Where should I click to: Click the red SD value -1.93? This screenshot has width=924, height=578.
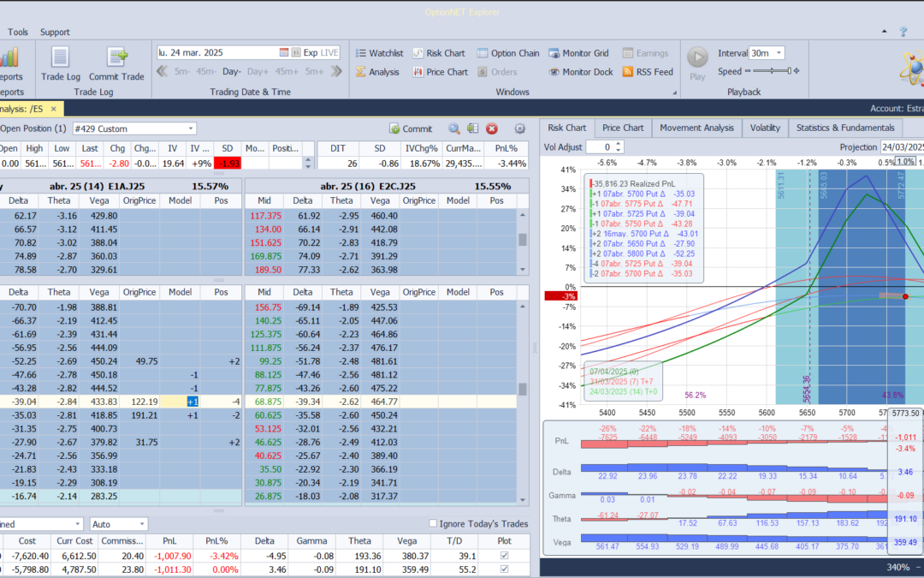click(x=228, y=164)
